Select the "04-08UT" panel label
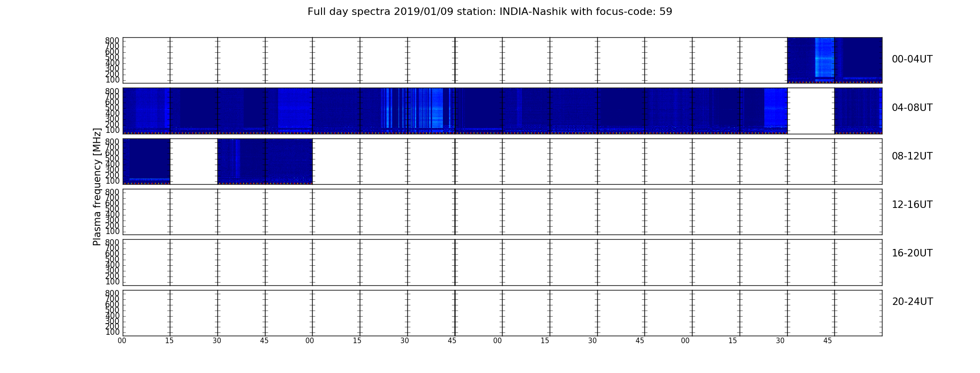The height and width of the screenshot is (373, 980). [x=912, y=108]
